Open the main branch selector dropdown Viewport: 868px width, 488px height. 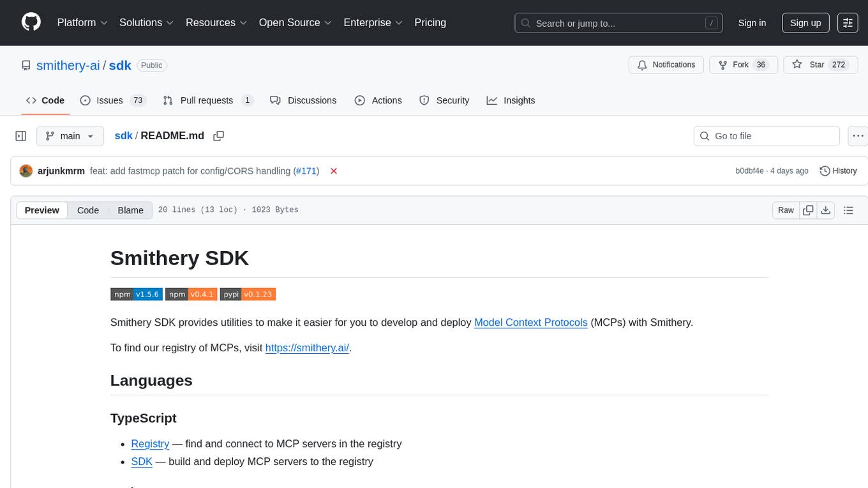coord(70,136)
